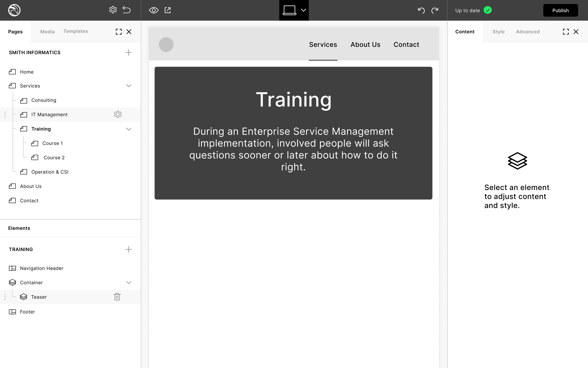Select the Navigation Header element
Screen dimensions: 588x368
coord(41,268)
